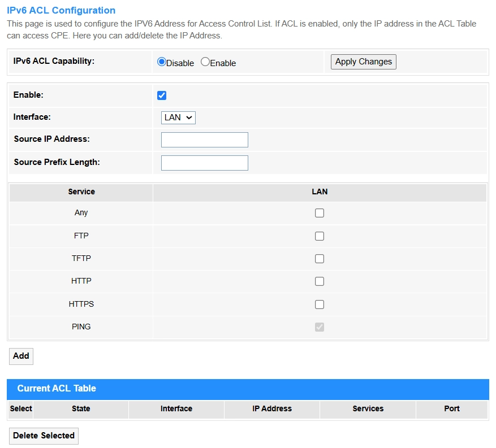Open the Interface LAN dropdown

pos(178,118)
